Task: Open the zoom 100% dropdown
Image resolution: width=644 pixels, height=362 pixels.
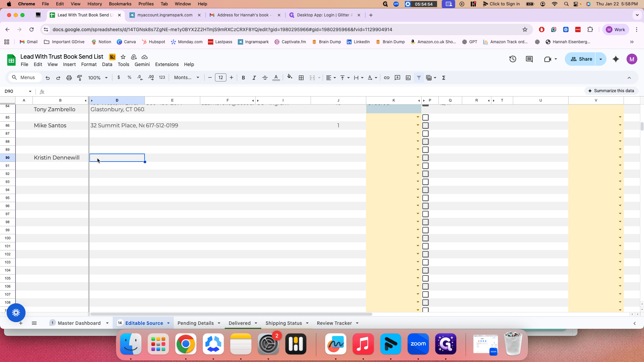Action: pyautogui.click(x=98, y=78)
